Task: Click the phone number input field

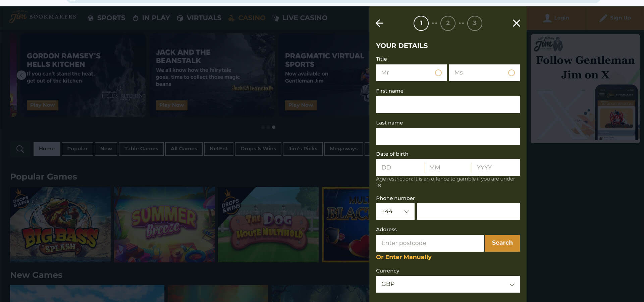Action: click(x=468, y=211)
